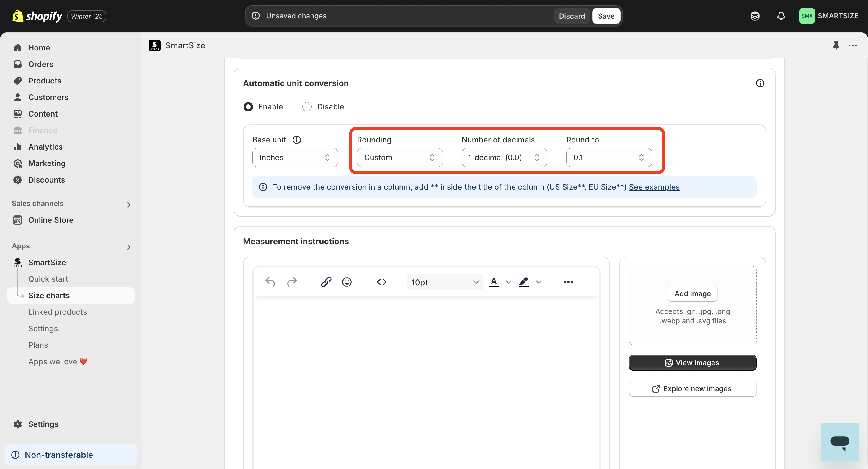The image size is (868, 469).
Task: Click the Shopify logo
Action: [x=37, y=16]
